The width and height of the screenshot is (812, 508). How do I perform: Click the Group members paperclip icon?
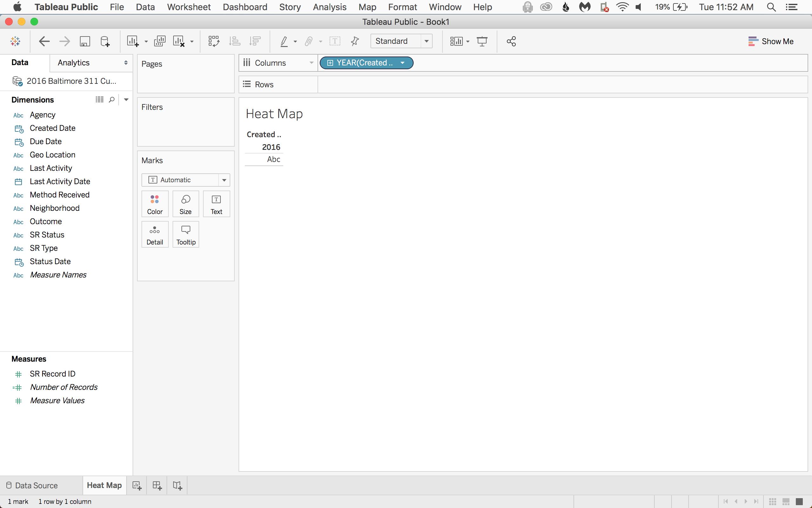(x=308, y=41)
